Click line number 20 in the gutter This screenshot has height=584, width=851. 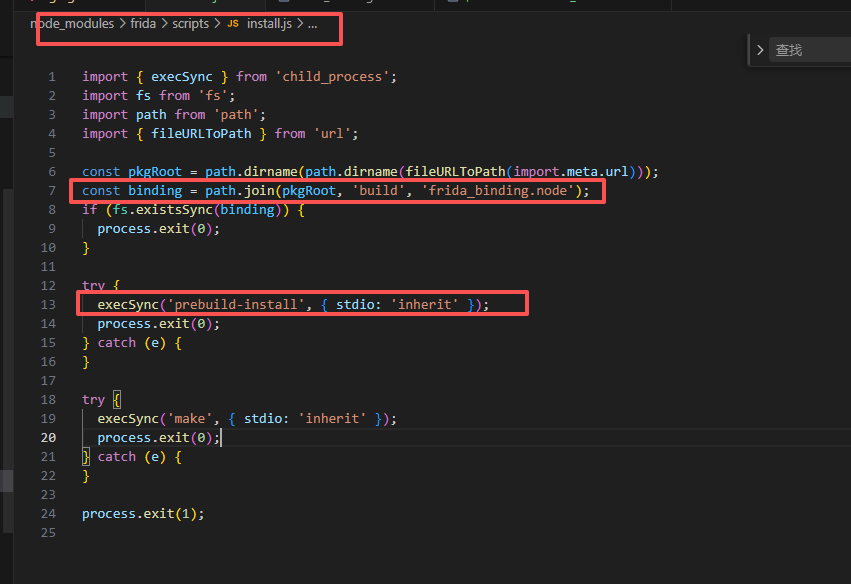tap(48, 438)
